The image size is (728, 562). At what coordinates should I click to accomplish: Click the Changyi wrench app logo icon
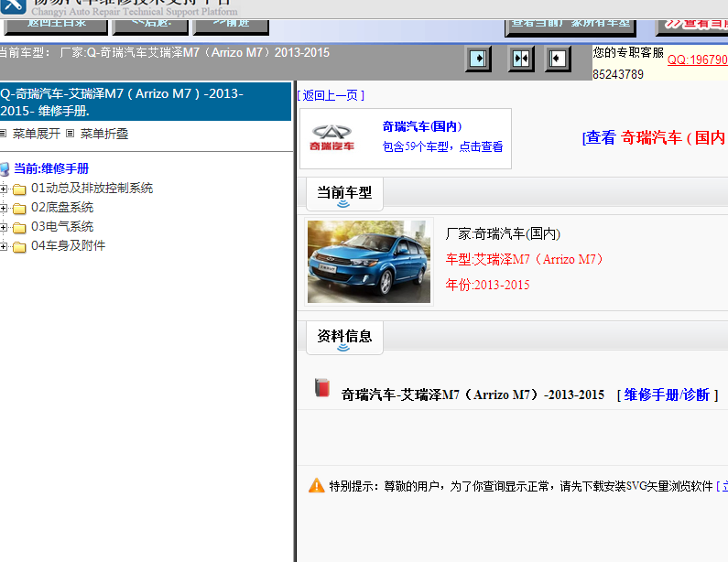click(12, 5)
